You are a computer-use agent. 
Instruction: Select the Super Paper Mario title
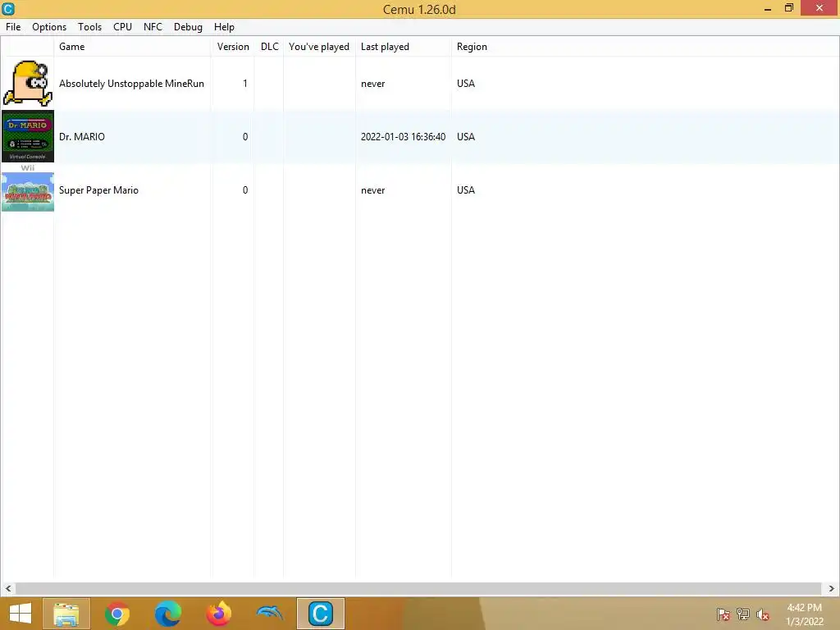click(98, 190)
